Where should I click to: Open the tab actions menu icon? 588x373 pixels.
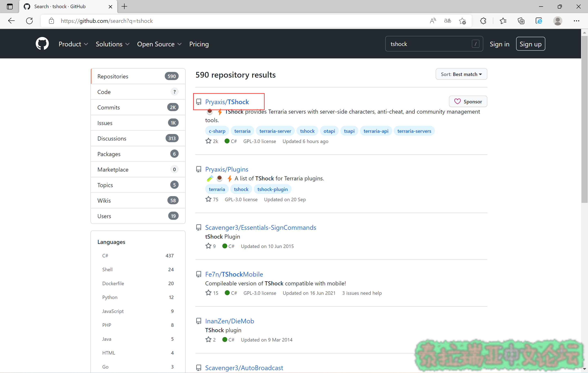pos(10,6)
